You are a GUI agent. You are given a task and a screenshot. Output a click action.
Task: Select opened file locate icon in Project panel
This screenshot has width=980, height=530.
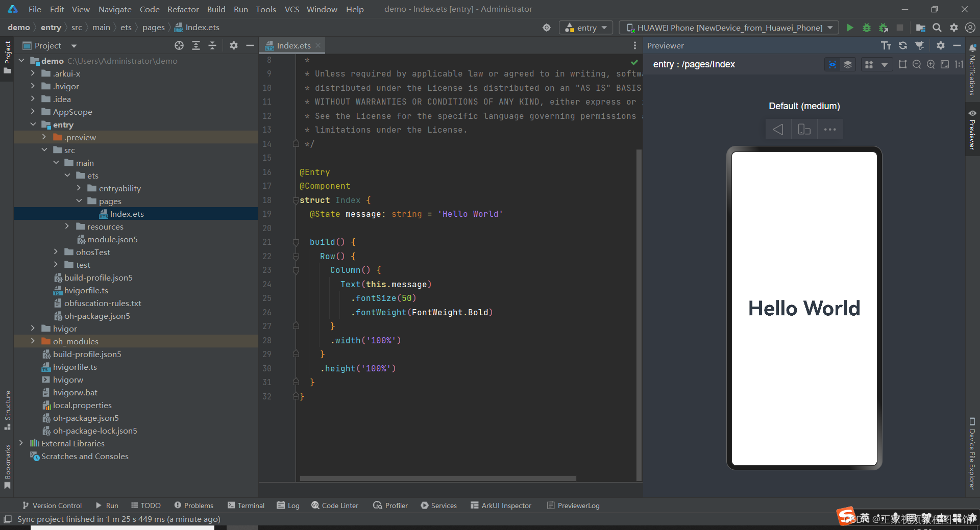[x=179, y=45]
